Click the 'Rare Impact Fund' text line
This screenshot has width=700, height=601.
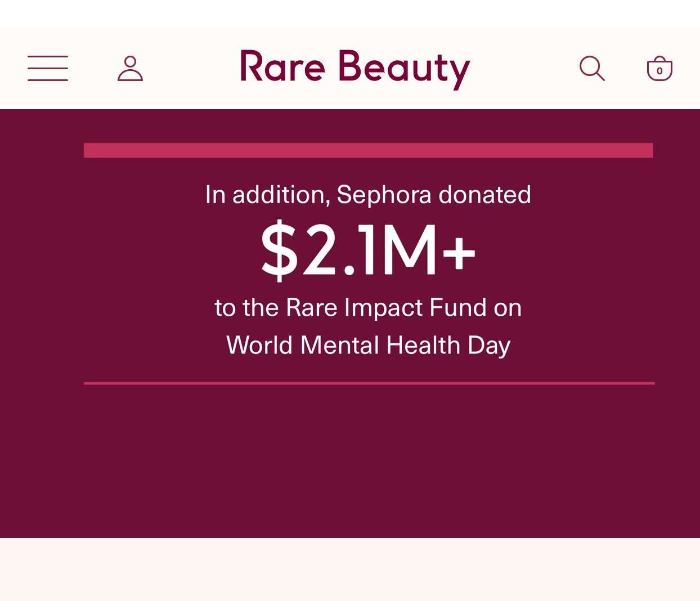(368, 308)
